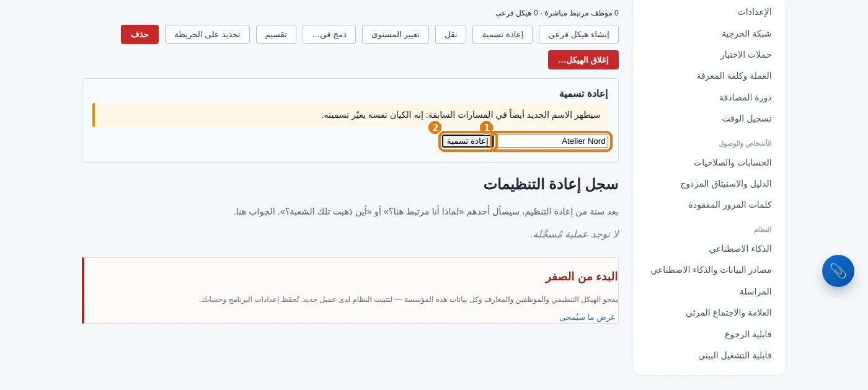This screenshot has height=390, width=868.
Task: Open دورة المصادقة in the sidebar
Action: (x=745, y=97)
